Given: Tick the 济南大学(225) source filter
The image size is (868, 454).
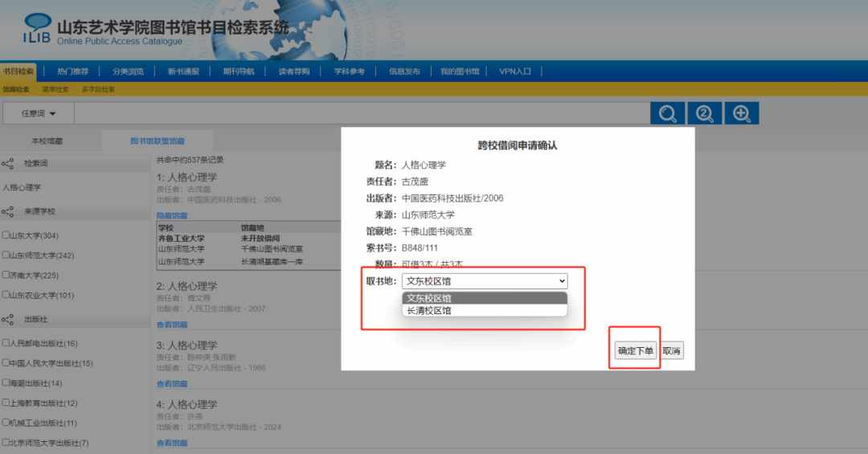Looking at the screenshot, I should [6, 275].
